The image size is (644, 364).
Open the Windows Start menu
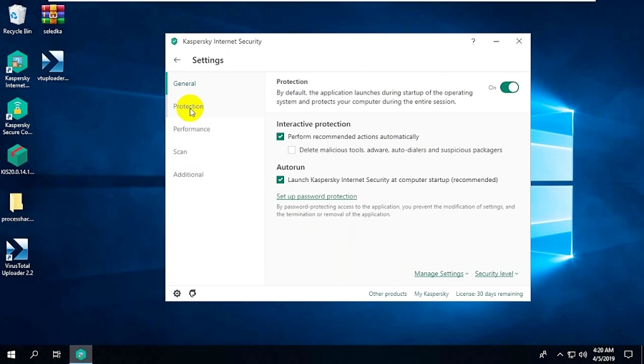pyautogui.click(x=11, y=354)
